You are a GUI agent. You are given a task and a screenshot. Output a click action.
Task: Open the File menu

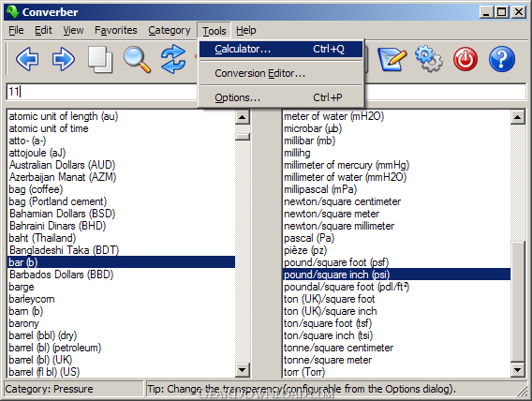pyautogui.click(x=16, y=30)
